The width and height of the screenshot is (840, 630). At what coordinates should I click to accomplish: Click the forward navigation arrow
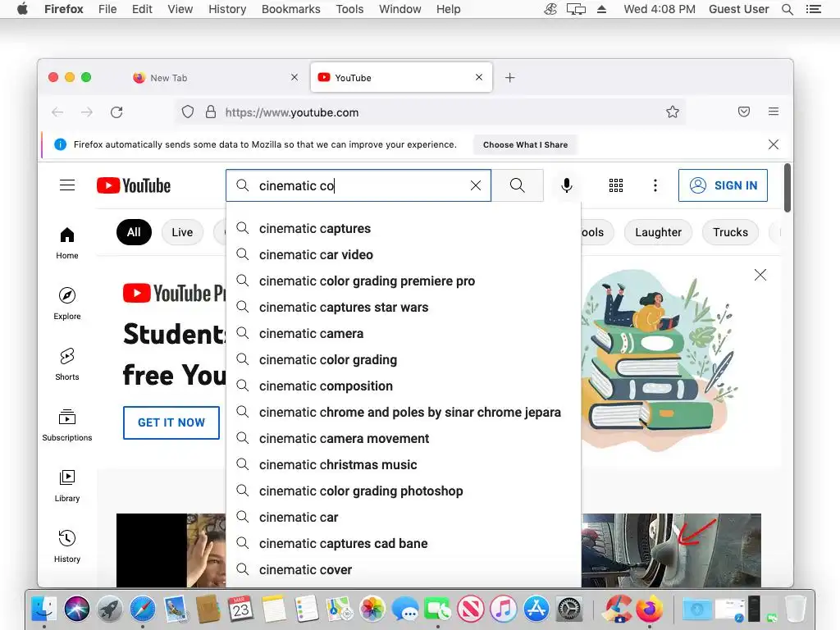[87, 112]
